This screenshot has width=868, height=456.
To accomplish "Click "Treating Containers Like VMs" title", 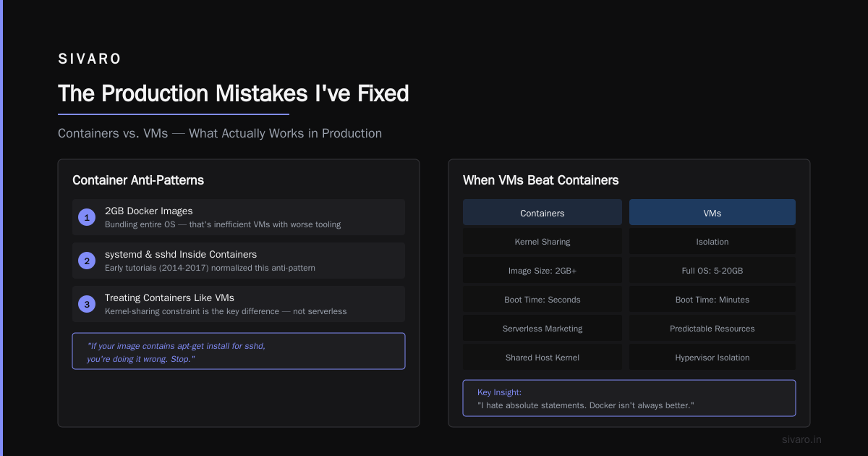I will pos(169,298).
